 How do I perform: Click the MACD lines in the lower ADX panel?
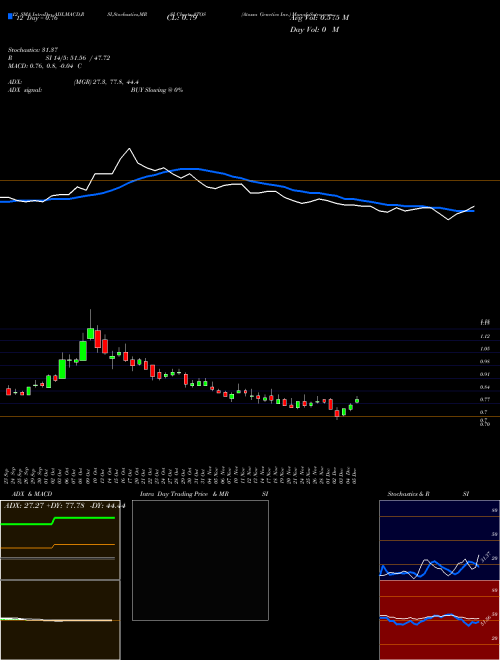click(56, 620)
